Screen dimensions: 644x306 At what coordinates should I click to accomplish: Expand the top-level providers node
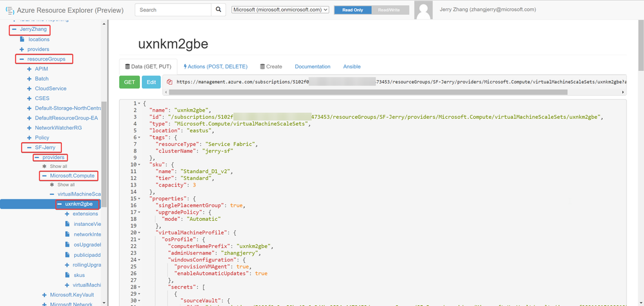[22, 49]
